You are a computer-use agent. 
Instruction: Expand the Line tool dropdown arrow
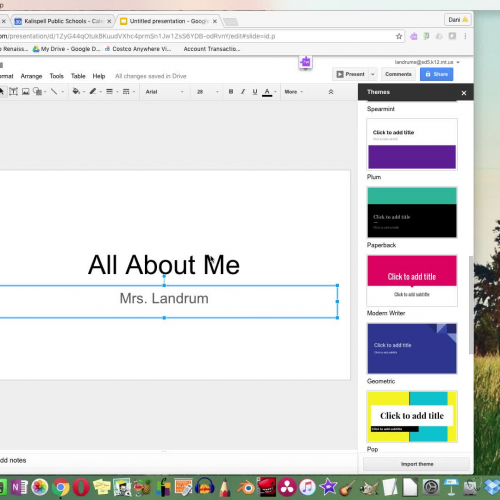point(62,92)
